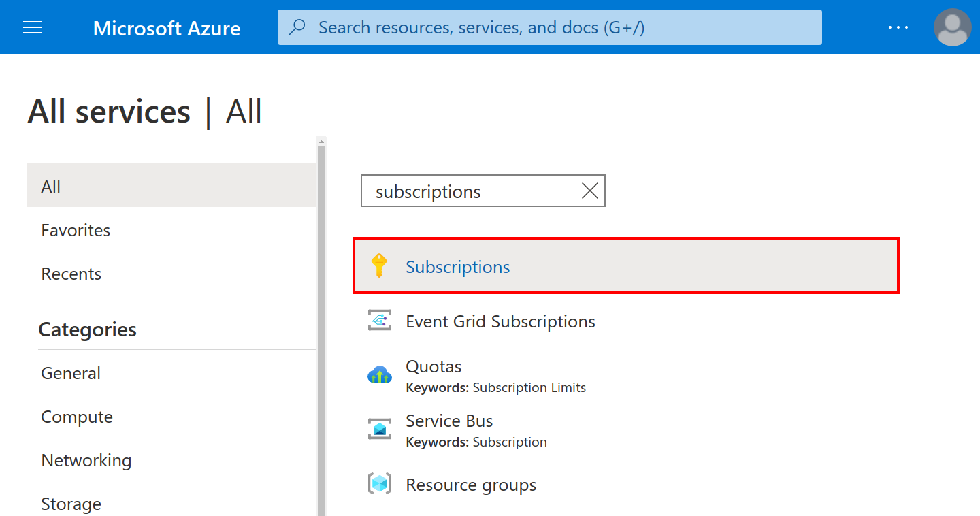Open the Service Bus service

click(x=449, y=421)
